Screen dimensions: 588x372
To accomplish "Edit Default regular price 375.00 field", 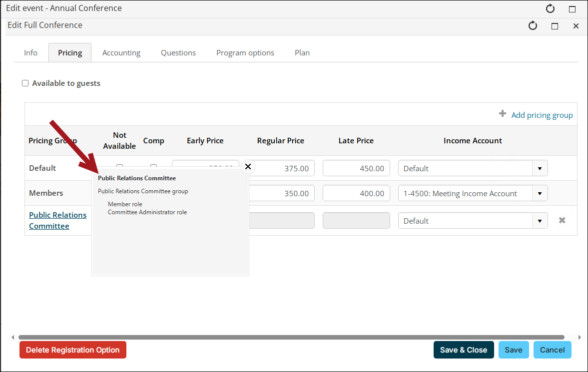I will (x=281, y=168).
